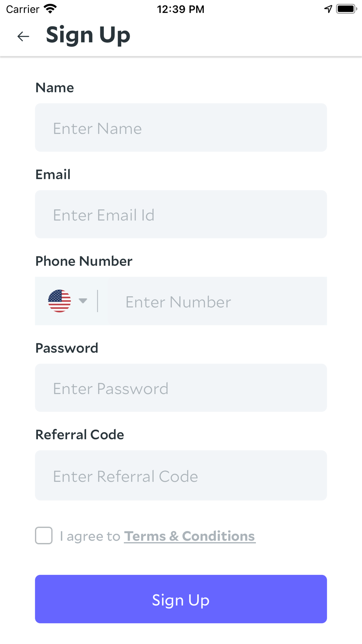362x644 pixels.
Task: Open the Terms & Conditions link
Action: (190, 536)
